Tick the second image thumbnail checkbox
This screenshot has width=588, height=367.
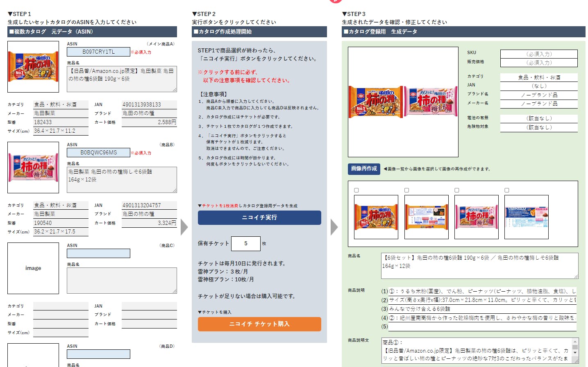[x=407, y=190]
